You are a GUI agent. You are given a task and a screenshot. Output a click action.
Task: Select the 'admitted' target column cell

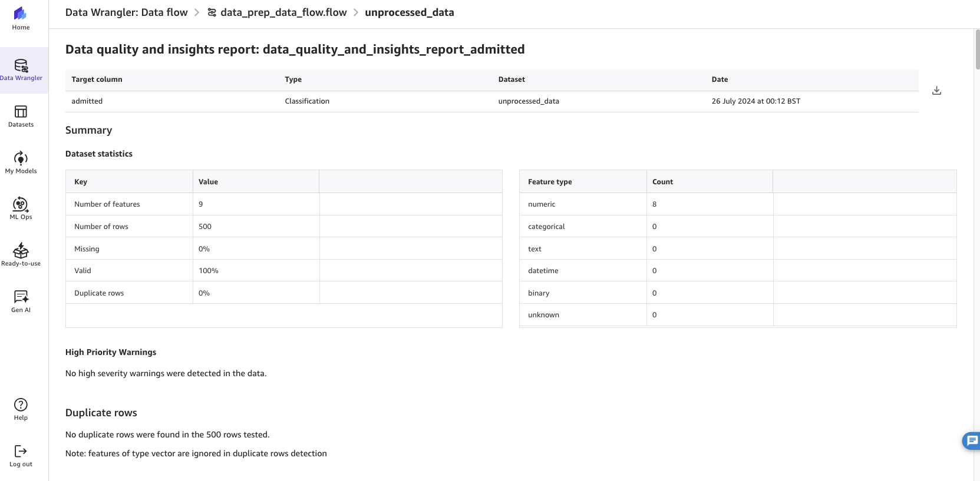click(87, 101)
